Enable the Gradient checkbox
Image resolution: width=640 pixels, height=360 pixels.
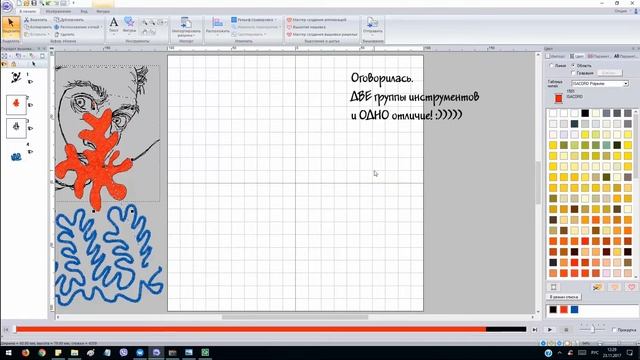[573, 73]
